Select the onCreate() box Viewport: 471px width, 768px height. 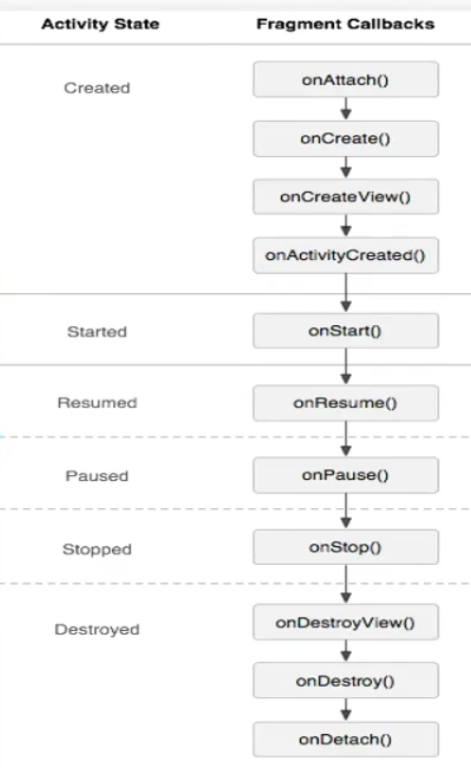(x=346, y=139)
